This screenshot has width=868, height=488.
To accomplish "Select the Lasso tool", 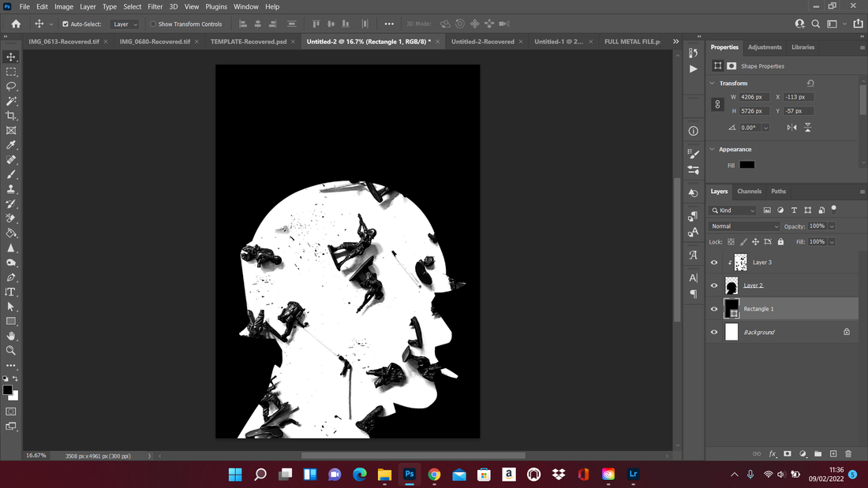I will pos(10,86).
